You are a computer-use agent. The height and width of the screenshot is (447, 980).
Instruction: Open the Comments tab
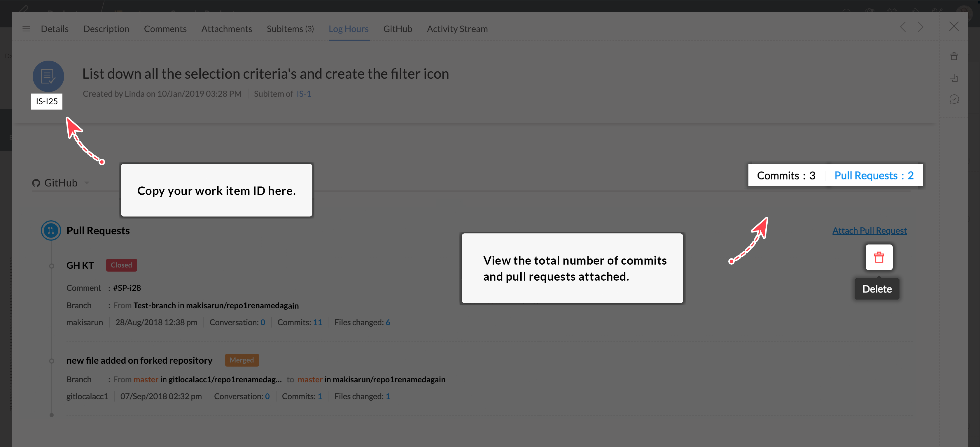tap(165, 29)
